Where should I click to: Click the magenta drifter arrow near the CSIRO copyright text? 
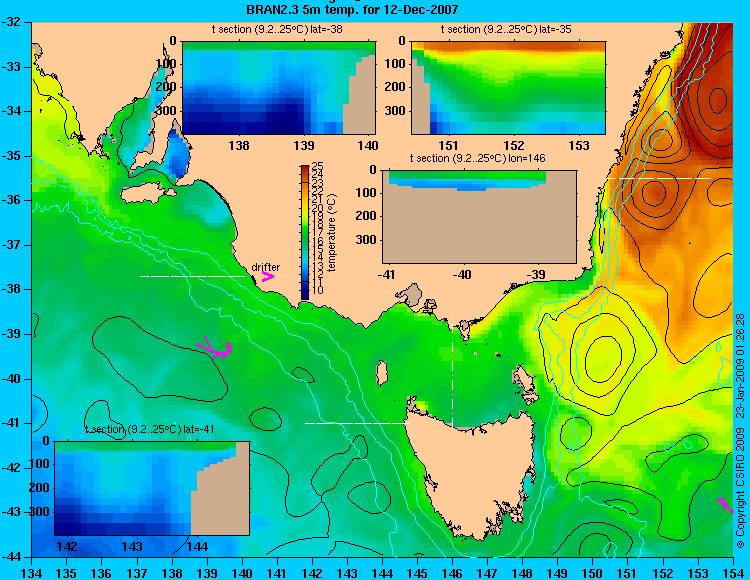pyautogui.click(x=725, y=505)
